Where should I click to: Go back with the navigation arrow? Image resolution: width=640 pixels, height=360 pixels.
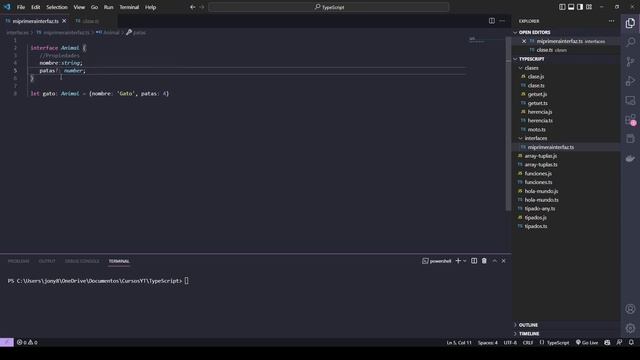192,7
